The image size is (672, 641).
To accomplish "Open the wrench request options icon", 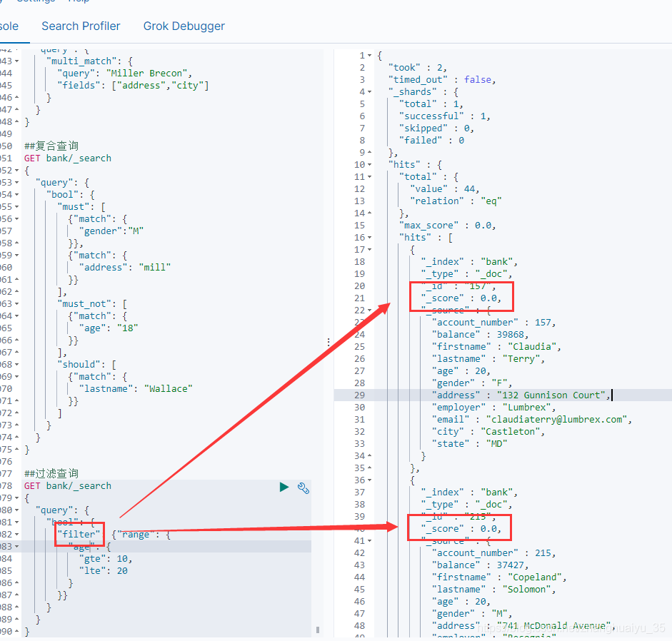I will click(x=303, y=488).
